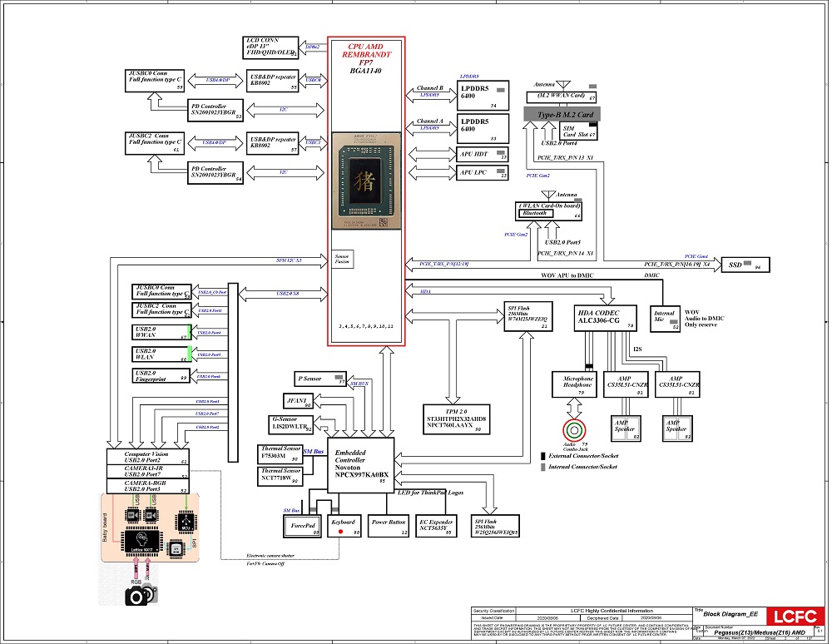Click the Embedded Controller Novoton block
832x644 pixels.
tap(361, 465)
